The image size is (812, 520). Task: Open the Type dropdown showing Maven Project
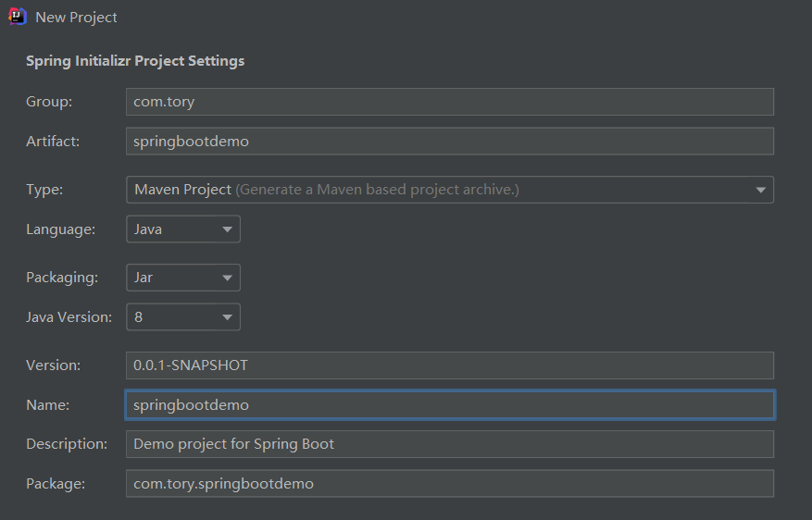pos(449,190)
